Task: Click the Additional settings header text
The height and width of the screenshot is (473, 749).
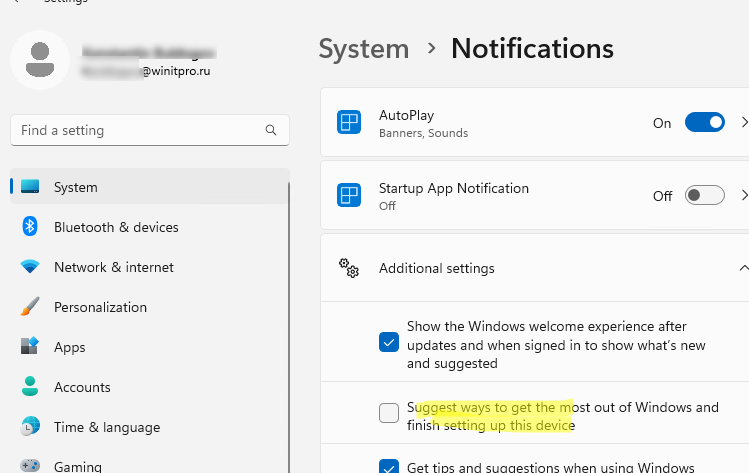Action: [x=437, y=269]
